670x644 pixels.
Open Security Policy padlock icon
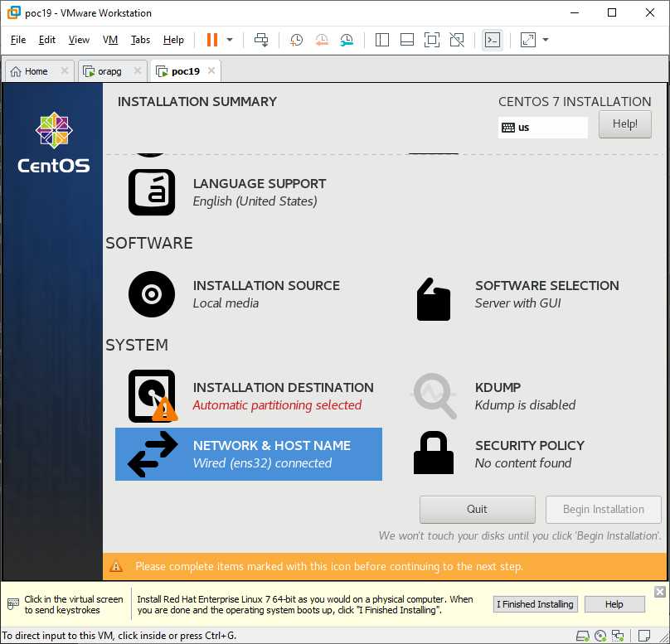(x=434, y=453)
